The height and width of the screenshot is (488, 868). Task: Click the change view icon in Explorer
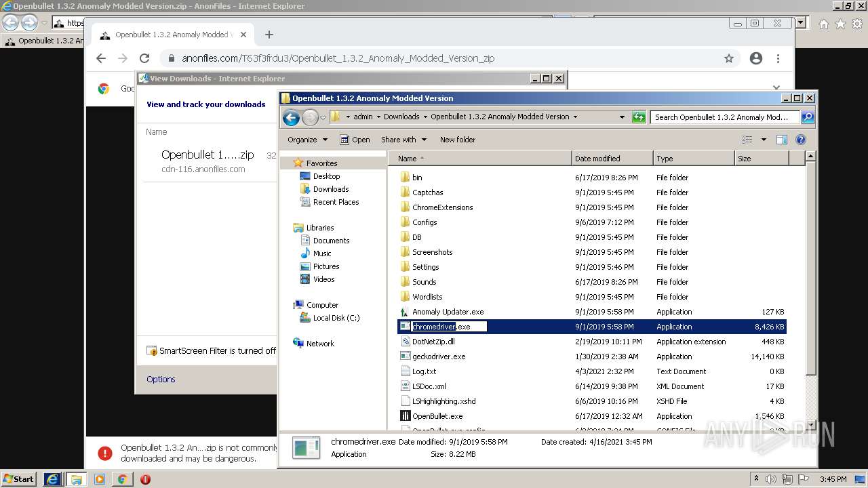[747, 140]
